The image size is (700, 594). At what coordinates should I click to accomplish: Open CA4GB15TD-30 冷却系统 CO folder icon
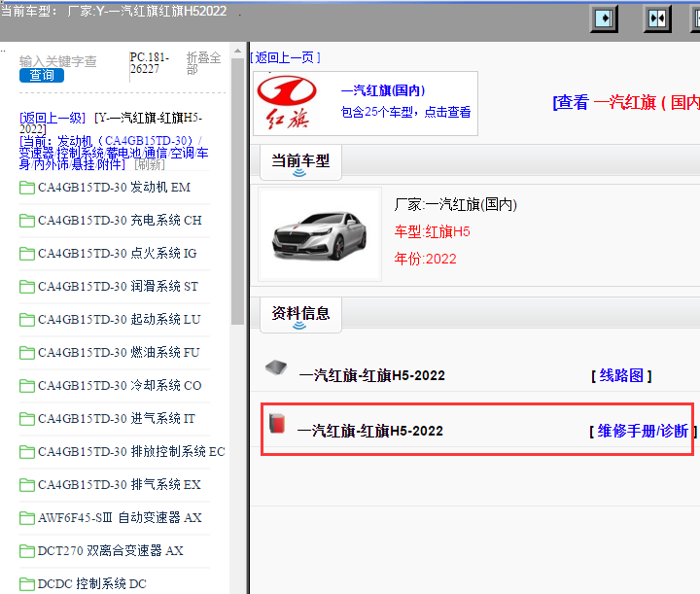[x=27, y=386]
